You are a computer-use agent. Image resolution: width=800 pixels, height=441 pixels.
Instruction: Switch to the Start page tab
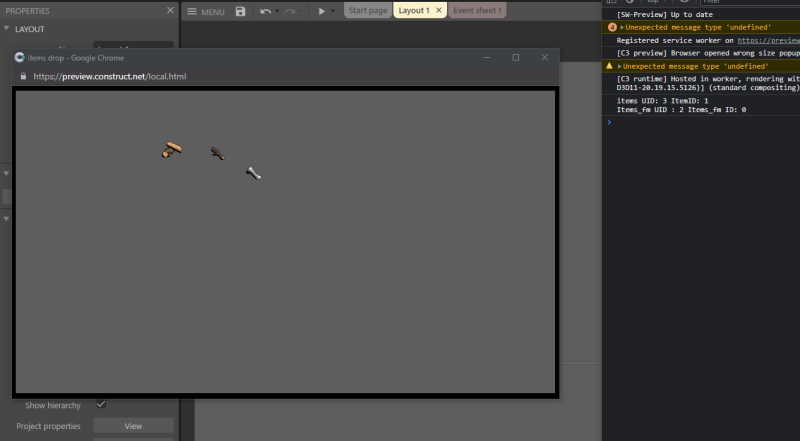pyautogui.click(x=368, y=10)
